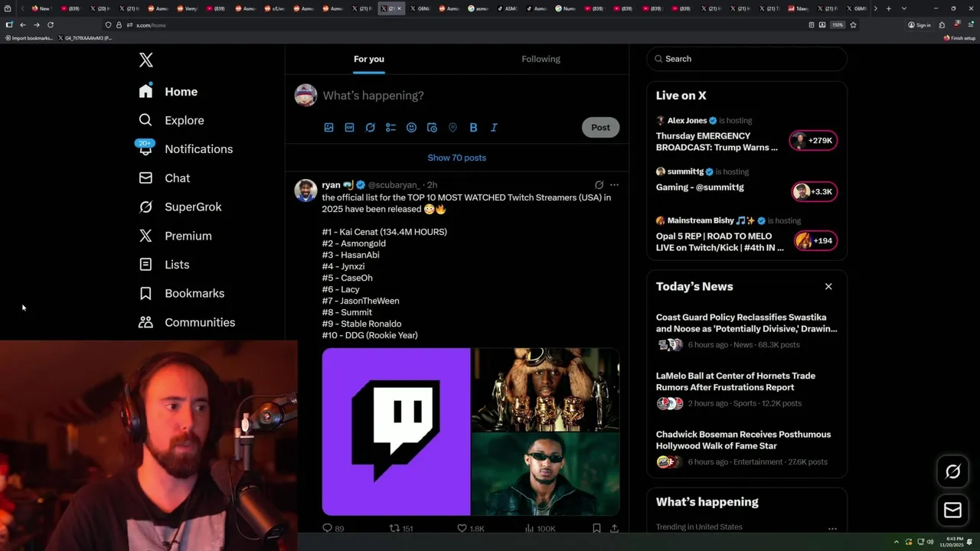Like ryan's post
Screen dimensions: 980x551
(x=470, y=528)
